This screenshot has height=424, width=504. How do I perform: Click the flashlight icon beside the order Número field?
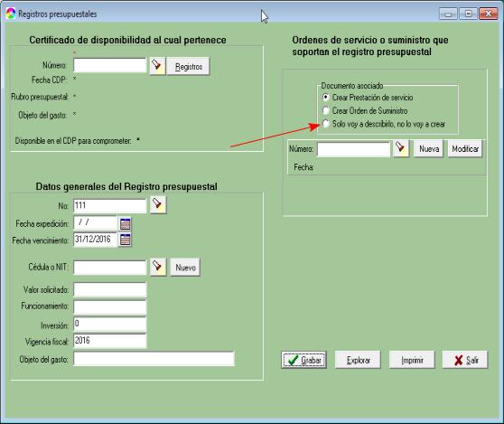tap(401, 148)
